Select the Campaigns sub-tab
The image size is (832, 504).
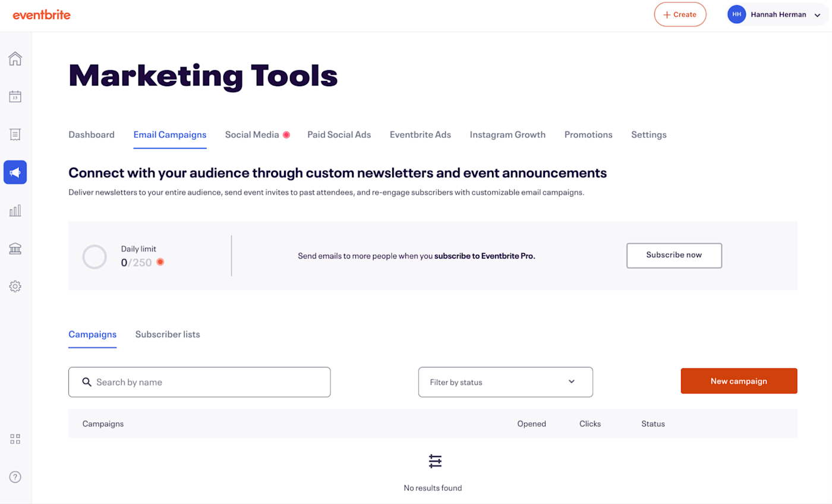click(x=93, y=335)
